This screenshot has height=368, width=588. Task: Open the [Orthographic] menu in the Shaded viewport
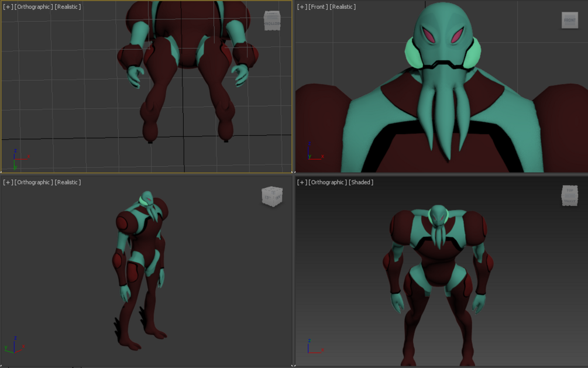coord(328,183)
